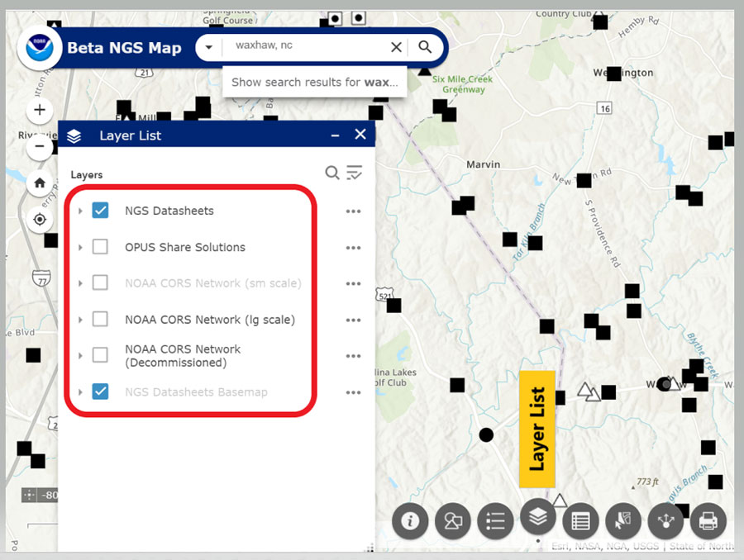The height and width of the screenshot is (560, 744).
Task: Expand the OPUS Share Solutions layer
Action: pos(80,248)
